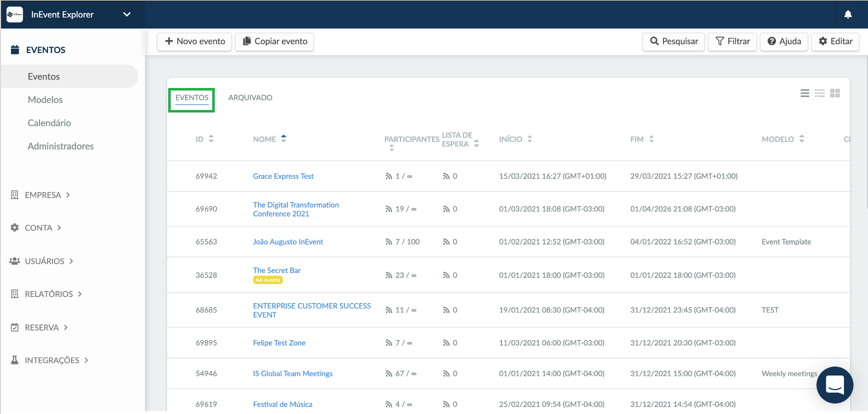Open The Digital Transformation Conference 2021 event
The image size is (868, 414).
pyautogui.click(x=296, y=209)
